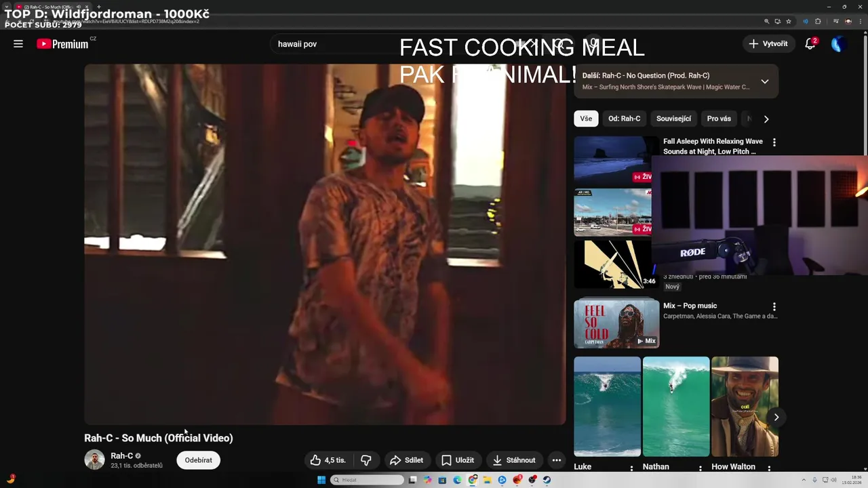The width and height of the screenshot is (868, 488).
Task: Bookmark this page with the star icon
Action: coord(788,21)
